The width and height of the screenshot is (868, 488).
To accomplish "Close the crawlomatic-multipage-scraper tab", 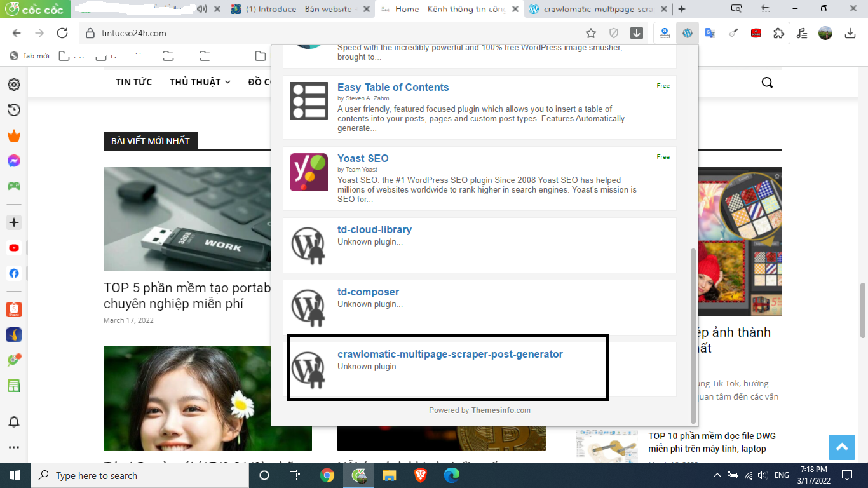I will pos(665,9).
